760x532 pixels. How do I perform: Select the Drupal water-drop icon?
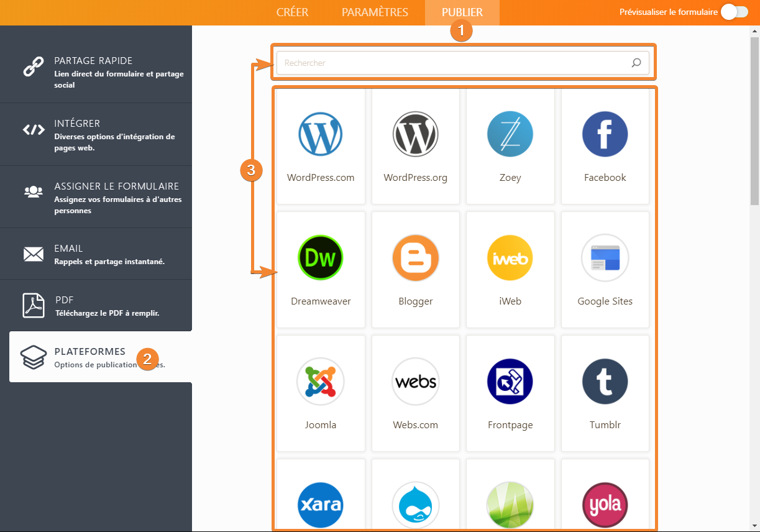[416, 505]
